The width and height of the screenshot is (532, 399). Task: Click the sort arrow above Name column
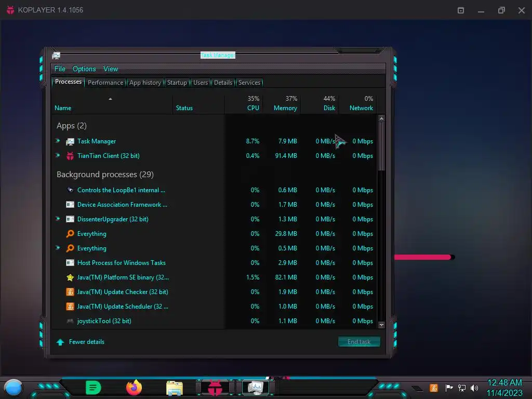pos(110,99)
